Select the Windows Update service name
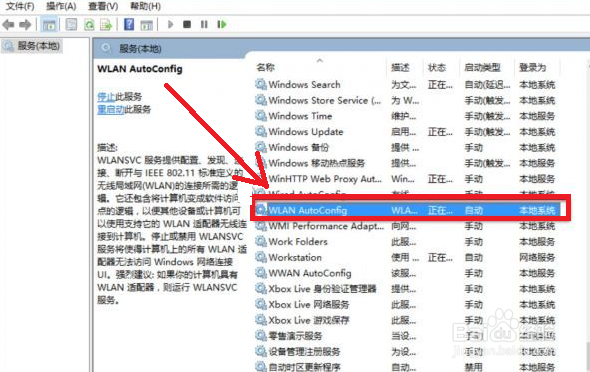This screenshot has height=372, width=590. point(306,132)
